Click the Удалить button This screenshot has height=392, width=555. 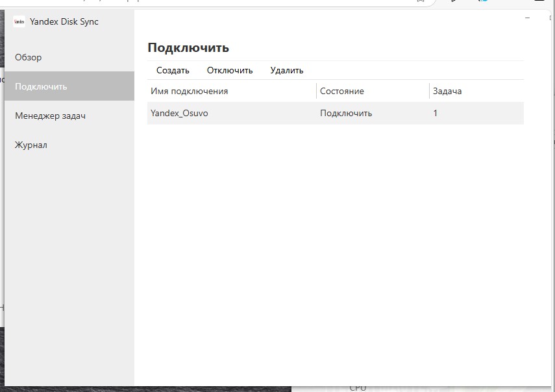[287, 70]
